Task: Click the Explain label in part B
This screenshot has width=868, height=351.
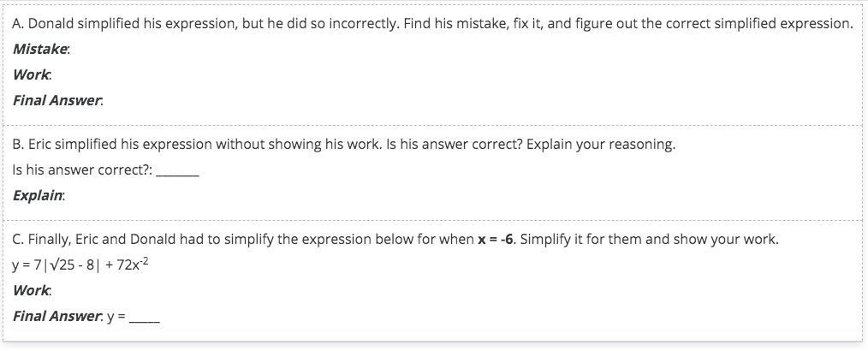Action: [x=39, y=195]
